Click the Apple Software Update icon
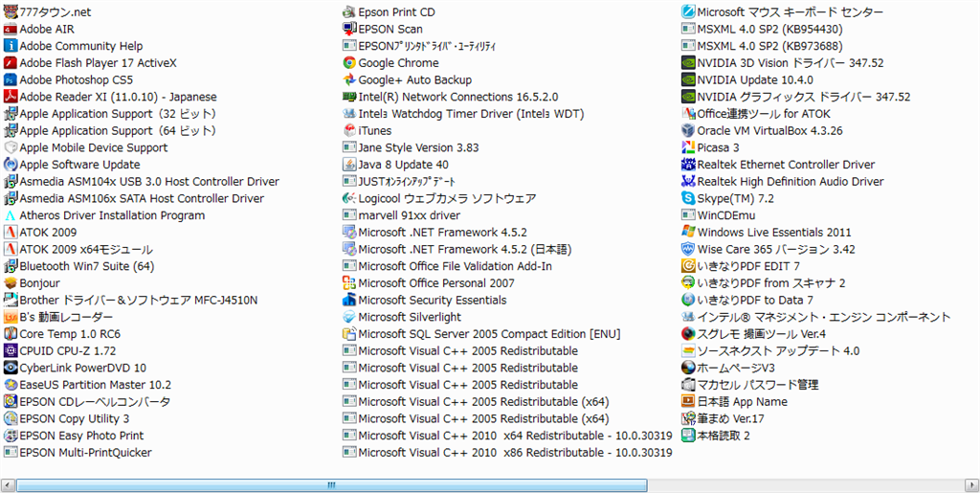 (10, 165)
